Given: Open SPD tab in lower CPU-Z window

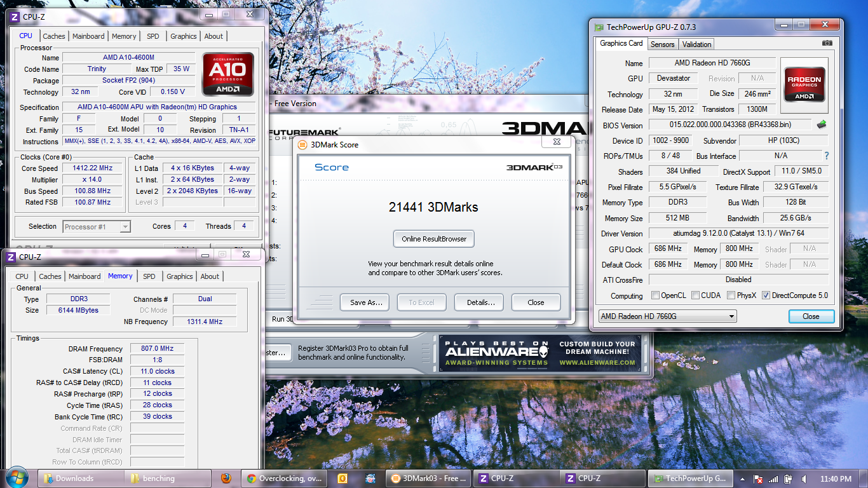Looking at the screenshot, I should (149, 276).
